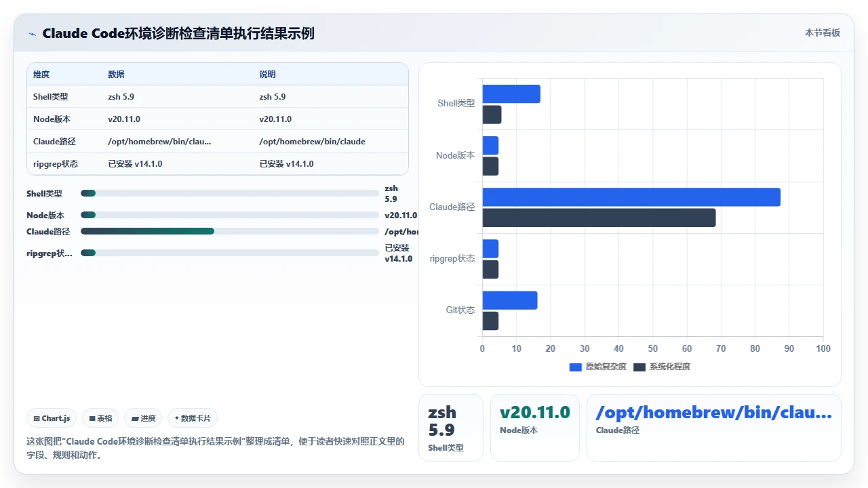
Task: Click value zsh 5.9 beside Shell类型 progress bar
Action: (x=391, y=194)
